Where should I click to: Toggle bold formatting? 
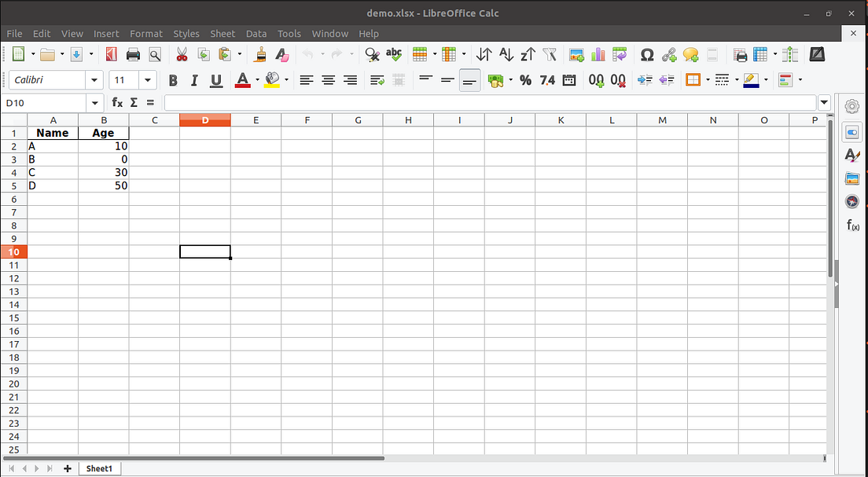pos(172,79)
